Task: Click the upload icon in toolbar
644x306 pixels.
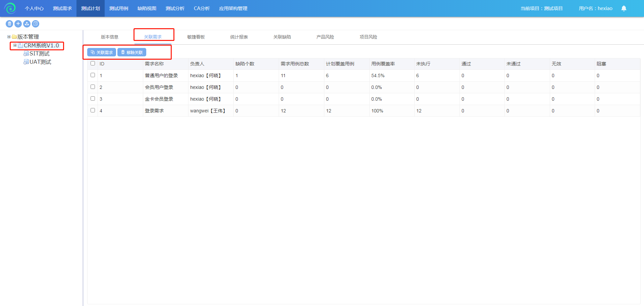Action: click(x=27, y=24)
